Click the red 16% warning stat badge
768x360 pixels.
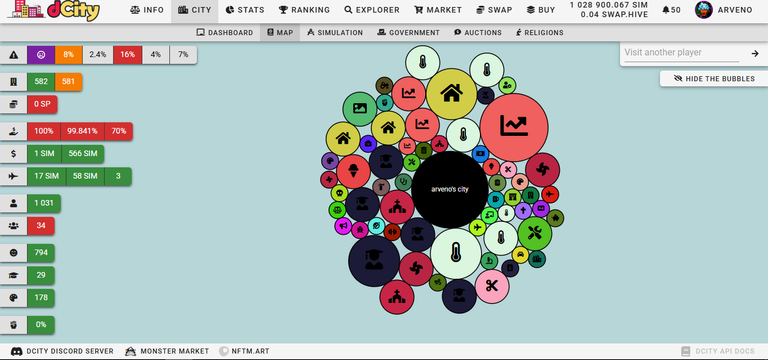pos(127,55)
